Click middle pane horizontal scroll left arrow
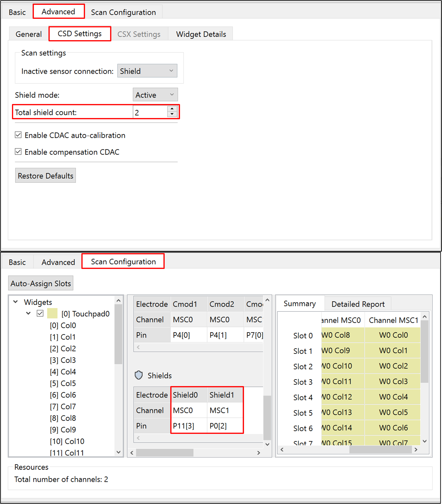The image size is (442, 504). (x=132, y=452)
